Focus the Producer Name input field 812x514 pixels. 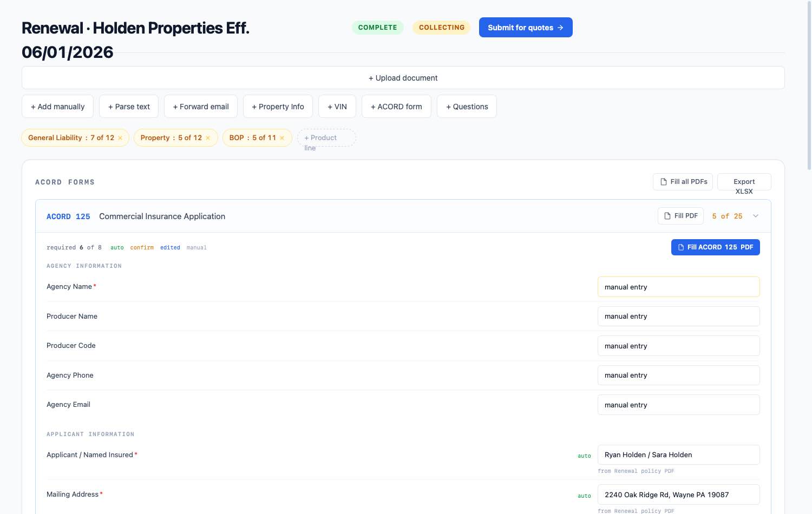[x=679, y=317]
